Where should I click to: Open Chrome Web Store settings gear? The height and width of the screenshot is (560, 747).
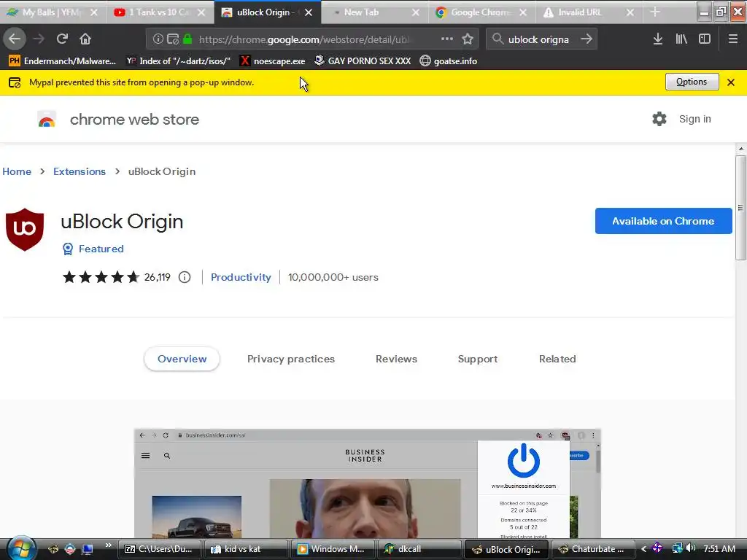click(x=659, y=119)
